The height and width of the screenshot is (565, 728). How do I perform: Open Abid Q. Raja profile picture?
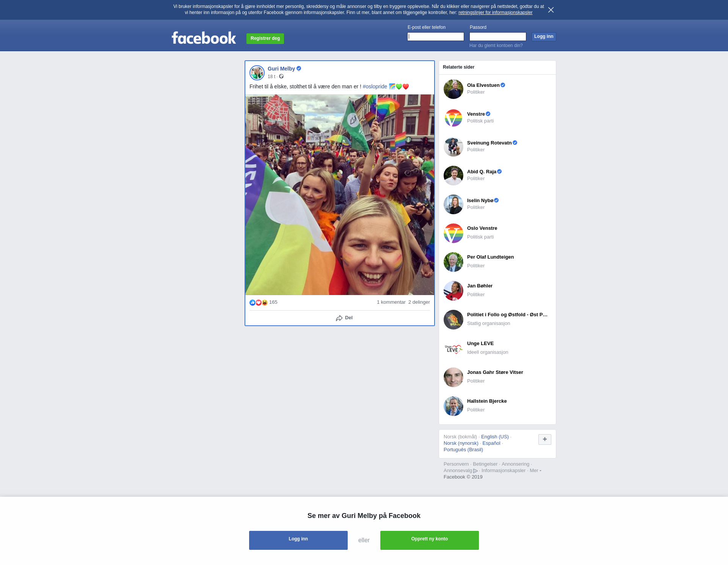pyautogui.click(x=453, y=176)
